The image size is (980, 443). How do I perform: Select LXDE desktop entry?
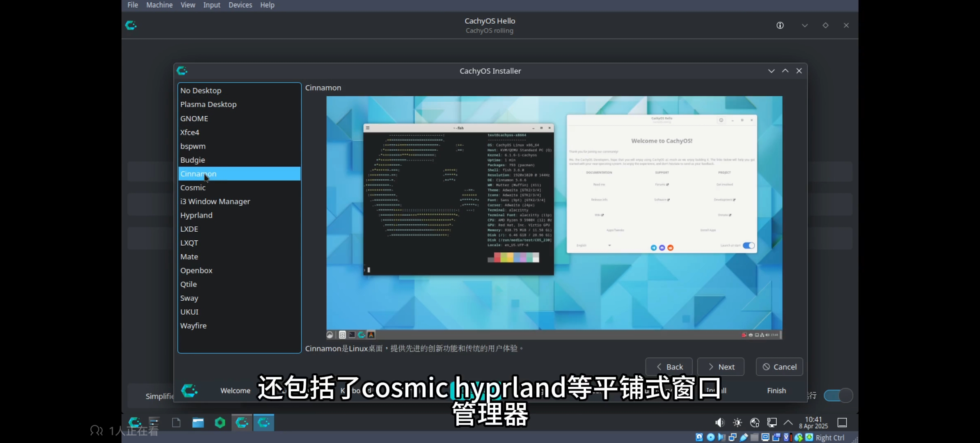click(239, 229)
